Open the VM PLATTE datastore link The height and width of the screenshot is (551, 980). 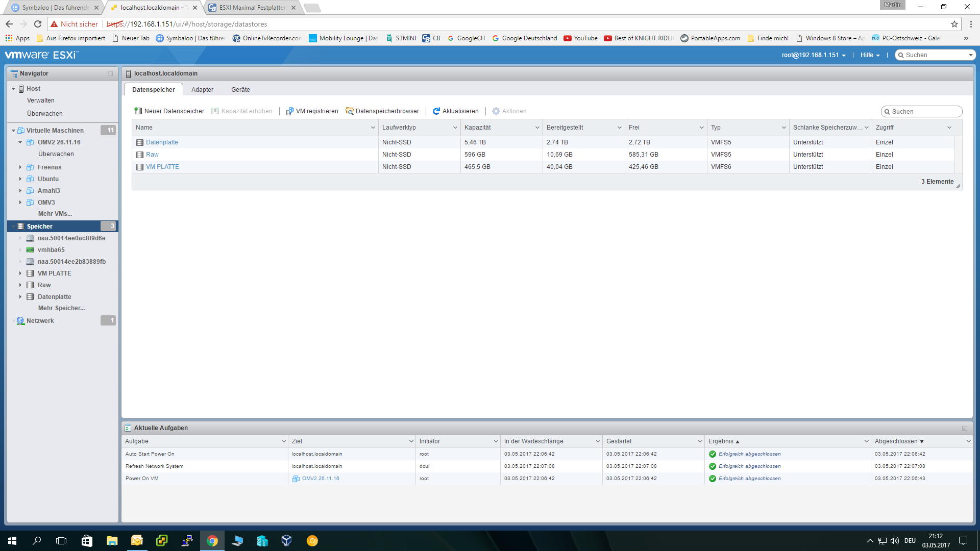tap(162, 167)
